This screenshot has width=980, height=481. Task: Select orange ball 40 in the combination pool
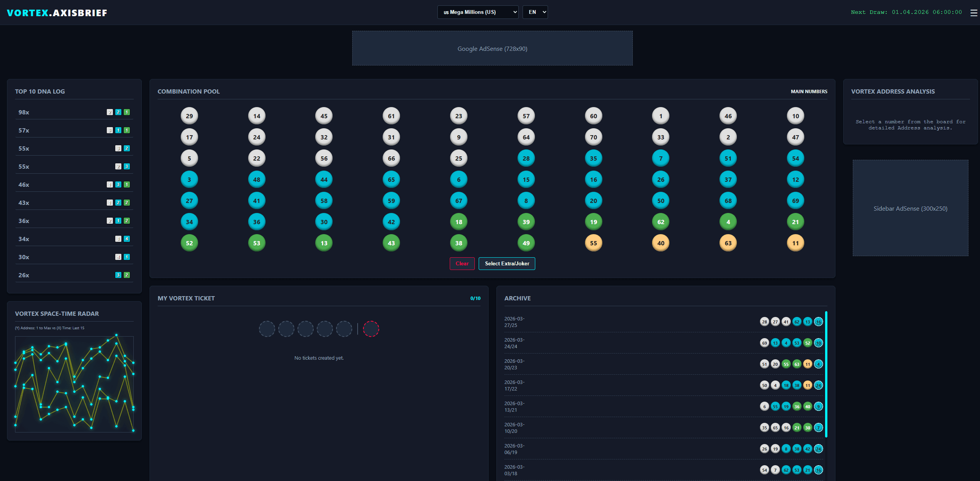tap(661, 243)
